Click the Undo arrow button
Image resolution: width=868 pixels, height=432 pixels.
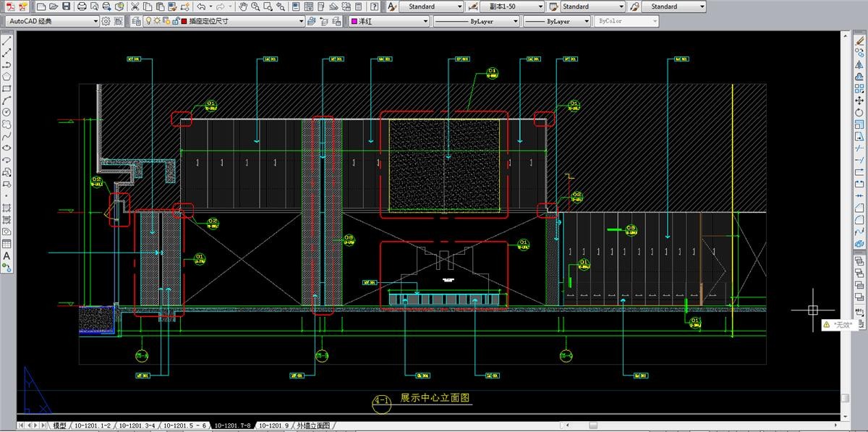click(x=200, y=7)
